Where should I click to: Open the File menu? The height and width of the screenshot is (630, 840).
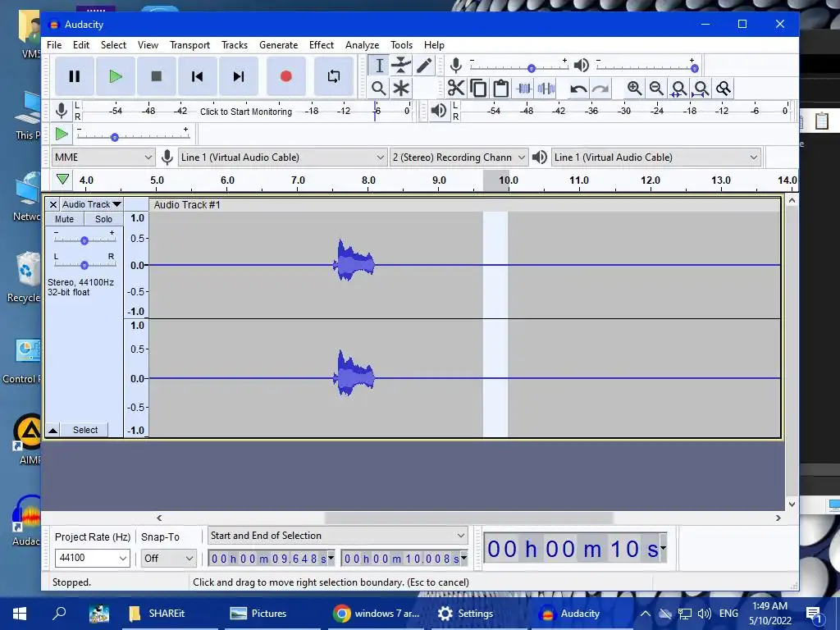pos(54,45)
